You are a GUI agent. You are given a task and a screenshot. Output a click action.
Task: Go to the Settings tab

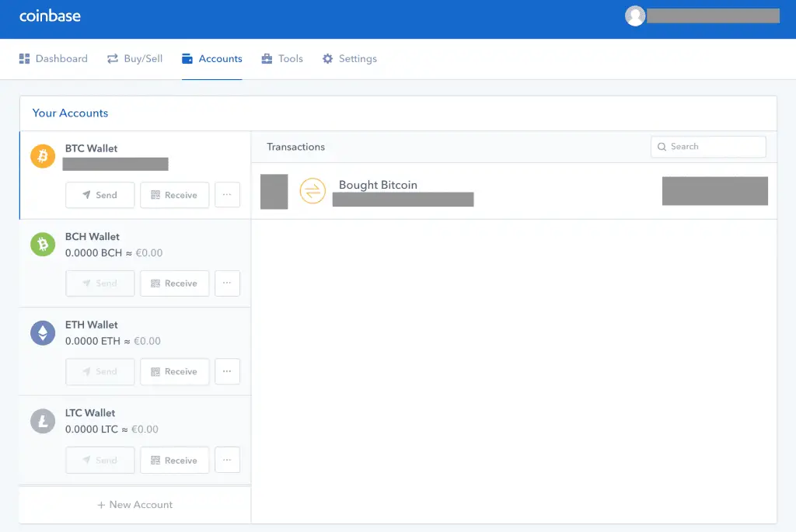[x=350, y=59]
